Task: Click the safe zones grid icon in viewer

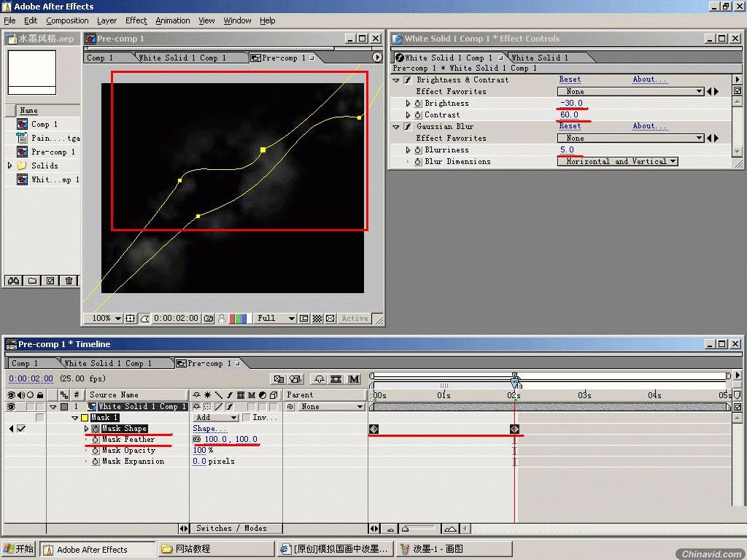Action: [x=130, y=318]
